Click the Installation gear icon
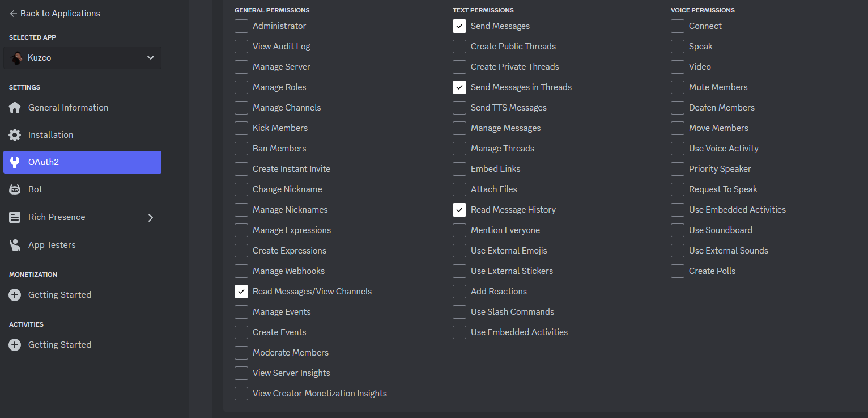 point(15,135)
